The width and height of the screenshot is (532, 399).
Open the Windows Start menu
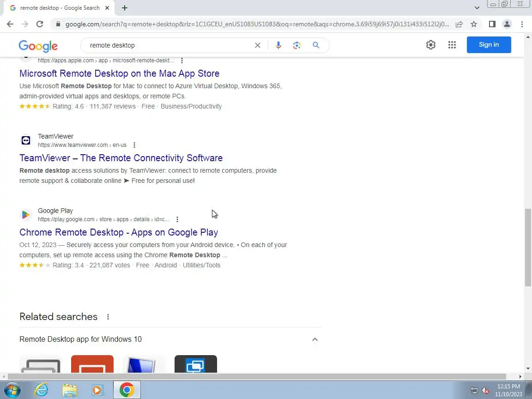point(12,390)
